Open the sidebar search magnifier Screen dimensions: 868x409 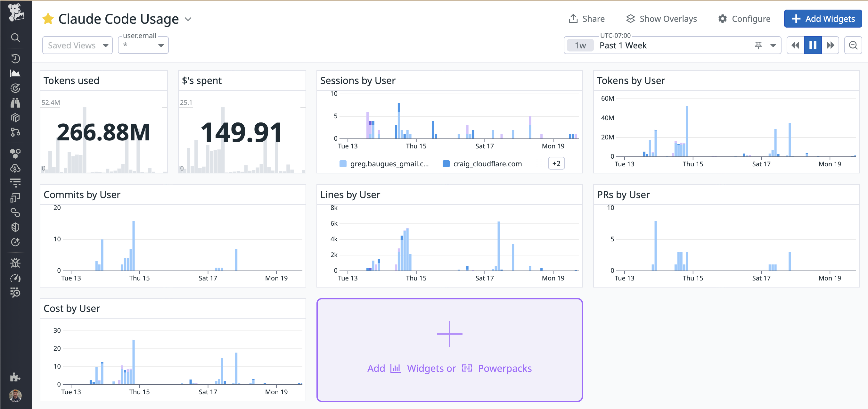click(15, 37)
